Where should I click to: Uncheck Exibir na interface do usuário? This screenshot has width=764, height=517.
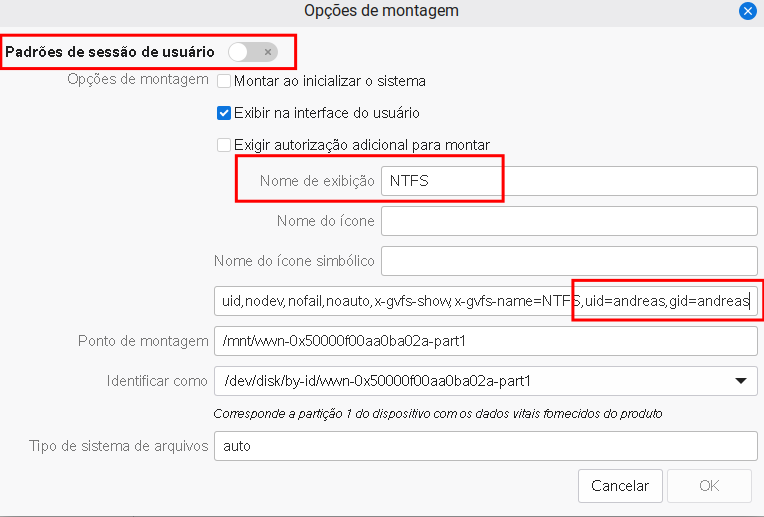(x=225, y=113)
